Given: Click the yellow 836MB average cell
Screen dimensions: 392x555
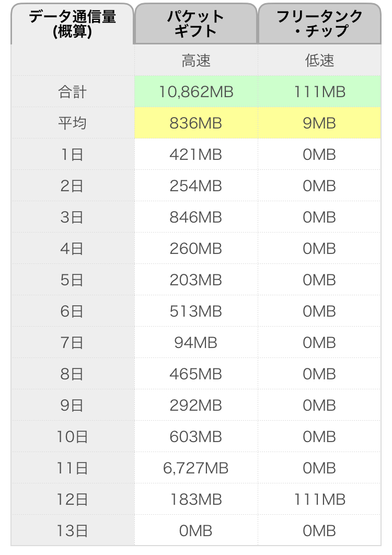Looking at the screenshot, I should pos(196,123).
